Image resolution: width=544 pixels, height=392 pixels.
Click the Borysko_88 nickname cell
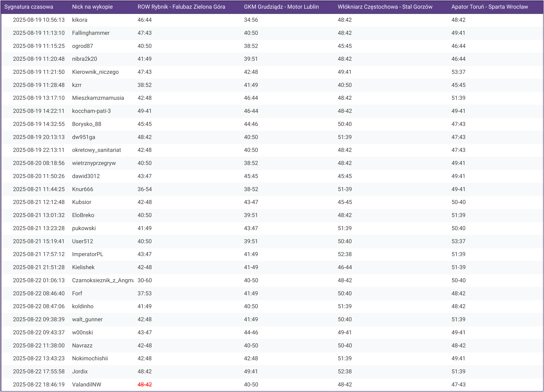point(87,124)
